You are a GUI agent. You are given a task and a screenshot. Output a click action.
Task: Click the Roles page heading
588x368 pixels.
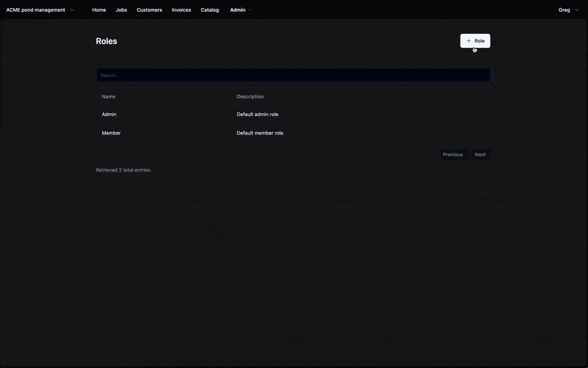pyautogui.click(x=107, y=41)
